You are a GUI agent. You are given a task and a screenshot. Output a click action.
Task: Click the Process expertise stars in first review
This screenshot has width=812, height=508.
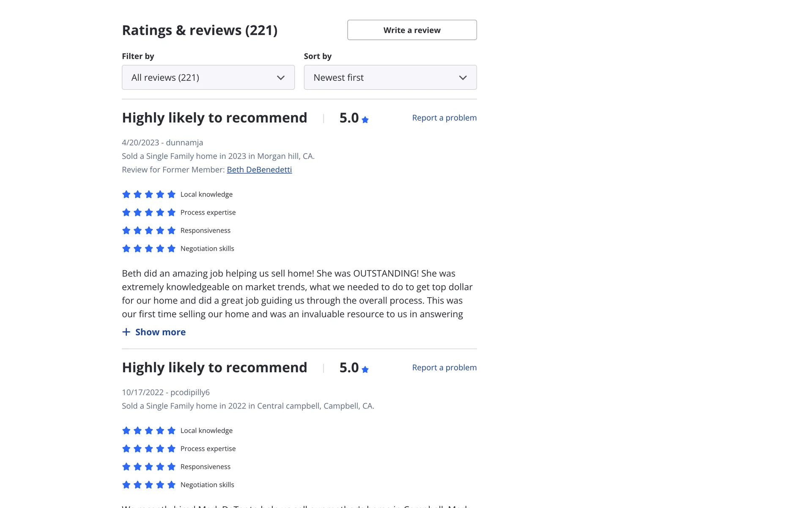coord(148,213)
